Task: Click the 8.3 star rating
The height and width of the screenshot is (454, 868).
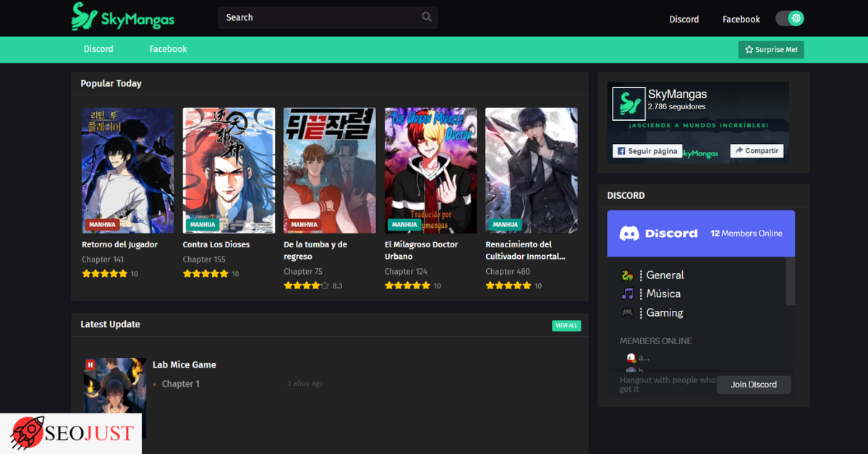Action: (x=307, y=286)
